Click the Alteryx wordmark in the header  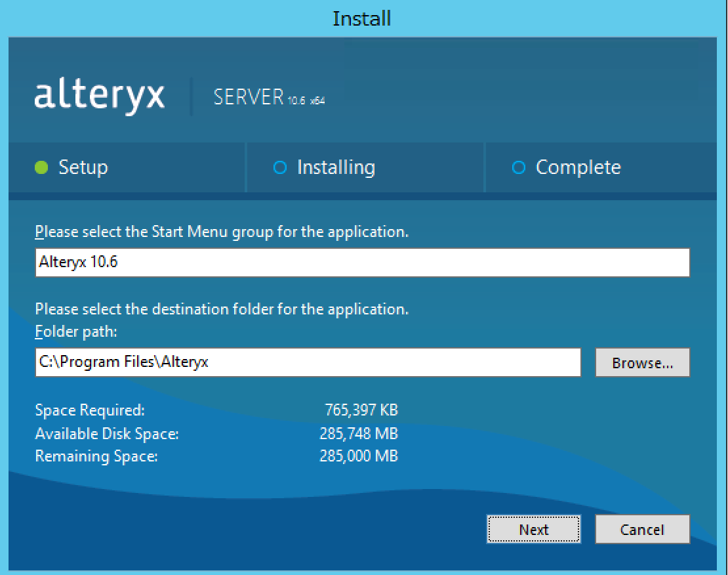coord(99,94)
